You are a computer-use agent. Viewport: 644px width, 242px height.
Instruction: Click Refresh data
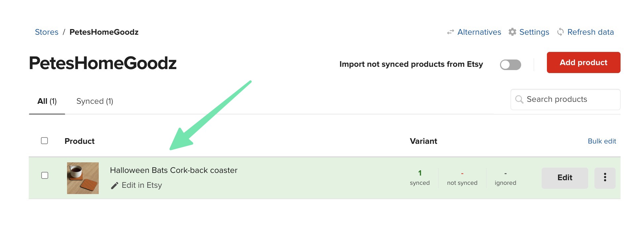(x=590, y=32)
